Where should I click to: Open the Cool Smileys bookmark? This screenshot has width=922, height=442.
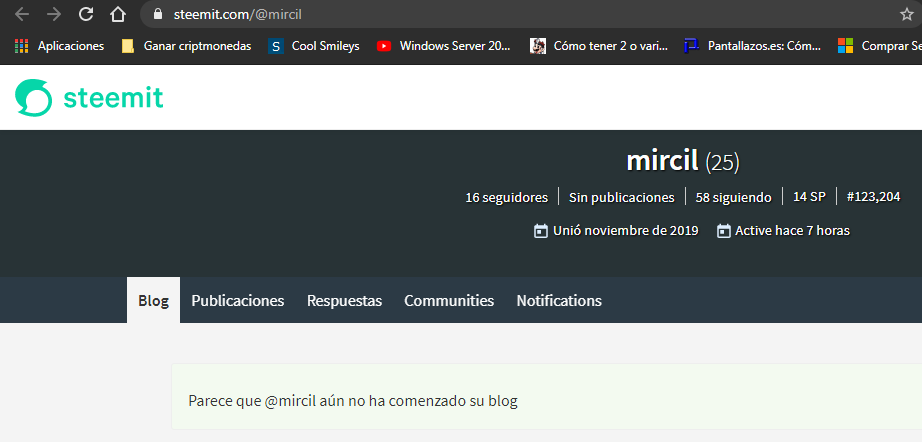(x=314, y=45)
